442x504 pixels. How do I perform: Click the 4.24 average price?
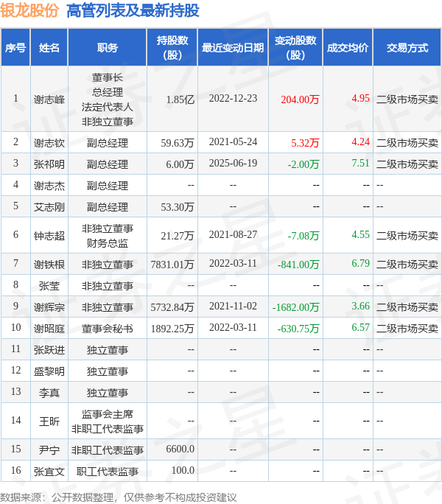361,141
